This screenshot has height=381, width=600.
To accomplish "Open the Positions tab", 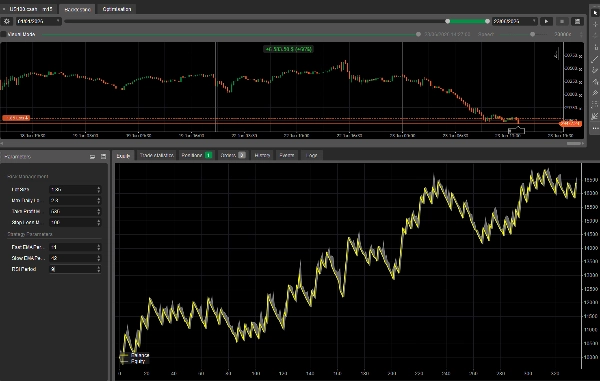I will (196, 155).
